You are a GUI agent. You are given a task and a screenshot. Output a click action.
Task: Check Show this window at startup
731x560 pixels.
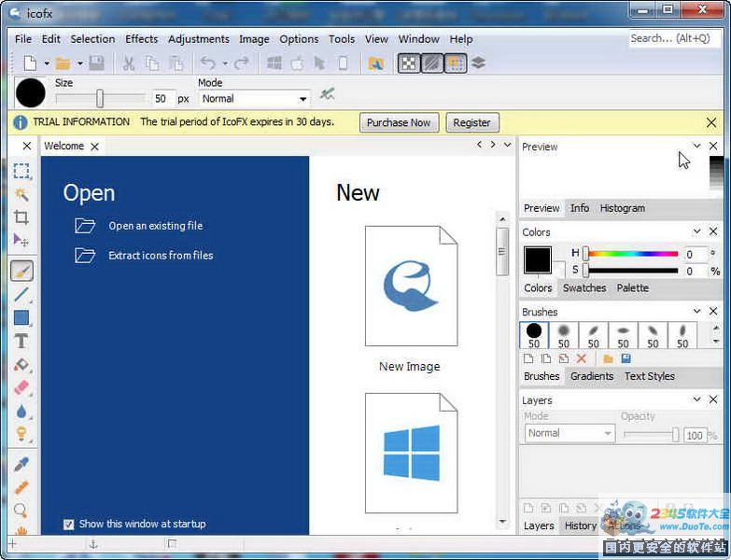click(68, 525)
